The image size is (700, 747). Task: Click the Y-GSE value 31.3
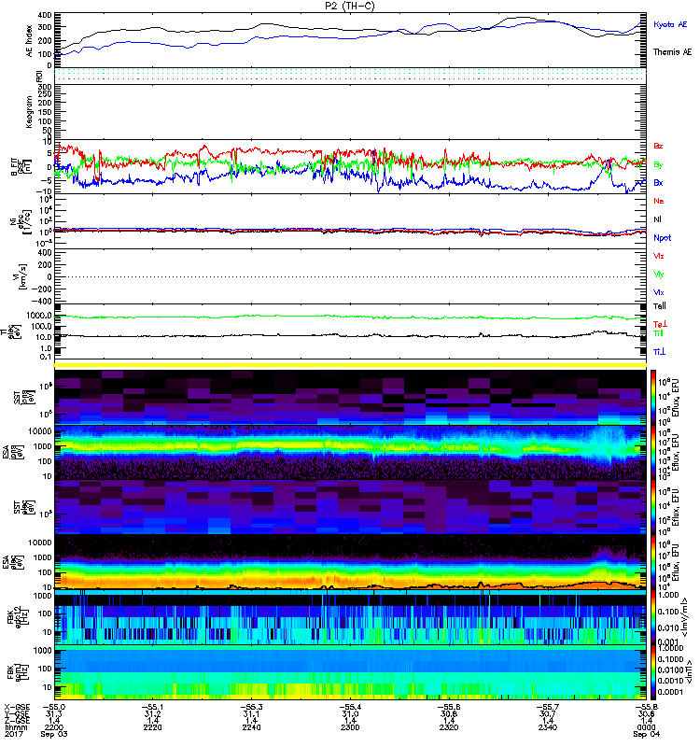coord(54,713)
